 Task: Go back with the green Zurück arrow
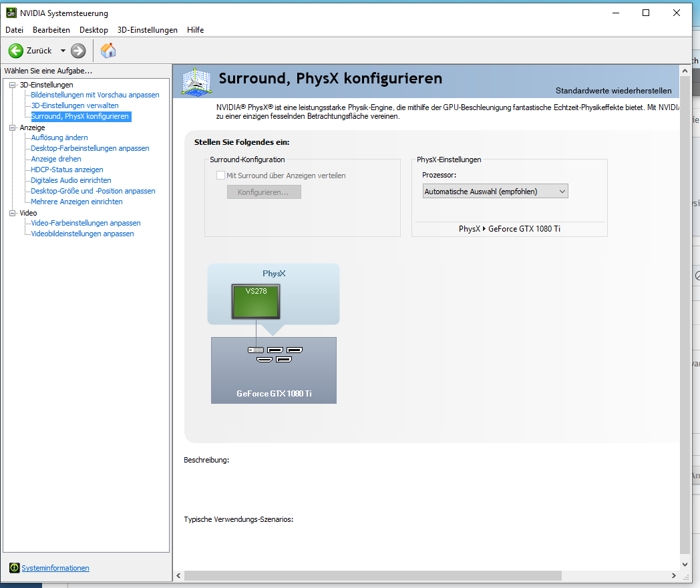coord(16,51)
